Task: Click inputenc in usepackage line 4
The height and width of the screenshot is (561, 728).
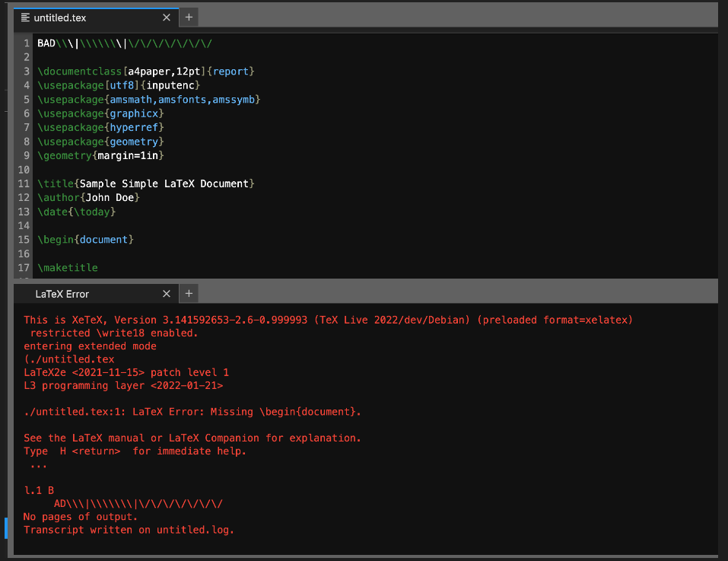Action: coord(170,85)
